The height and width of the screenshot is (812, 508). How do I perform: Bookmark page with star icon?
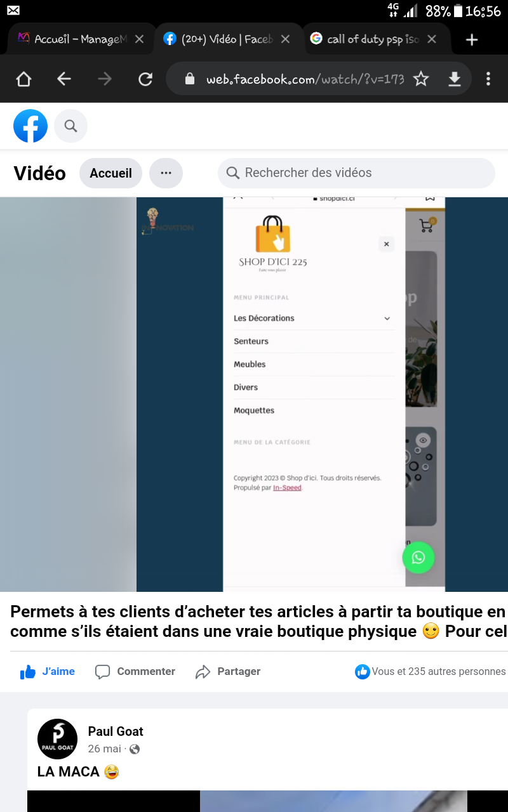pyautogui.click(x=420, y=79)
